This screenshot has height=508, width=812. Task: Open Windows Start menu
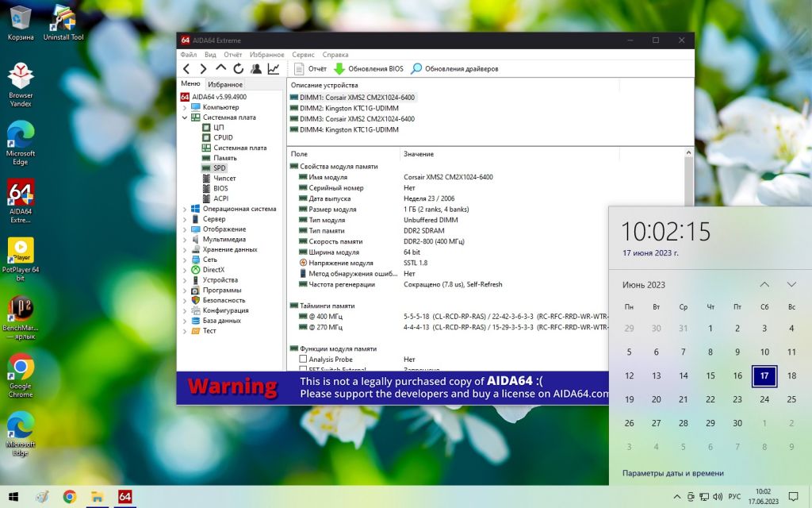[14, 497]
